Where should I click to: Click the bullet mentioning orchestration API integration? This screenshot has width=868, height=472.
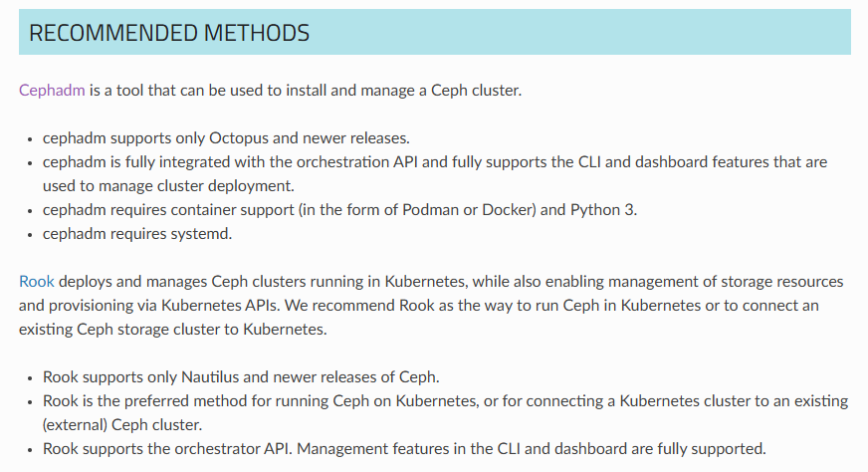click(435, 161)
